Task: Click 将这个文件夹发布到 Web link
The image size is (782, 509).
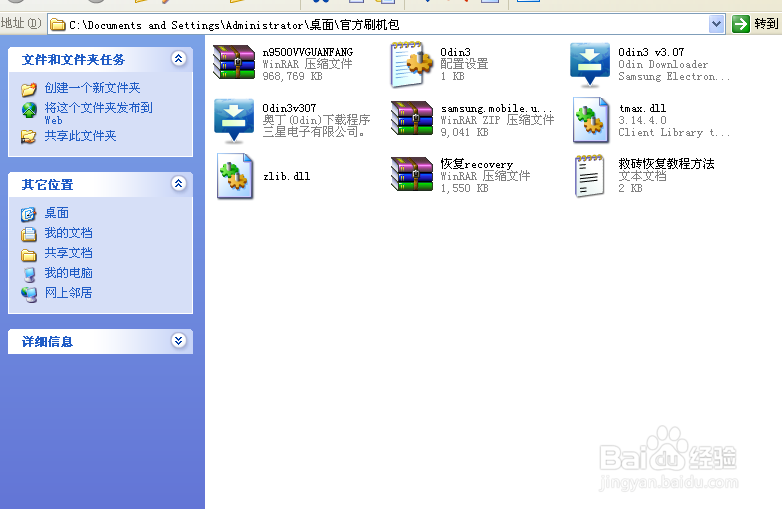Action: click(98, 113)
